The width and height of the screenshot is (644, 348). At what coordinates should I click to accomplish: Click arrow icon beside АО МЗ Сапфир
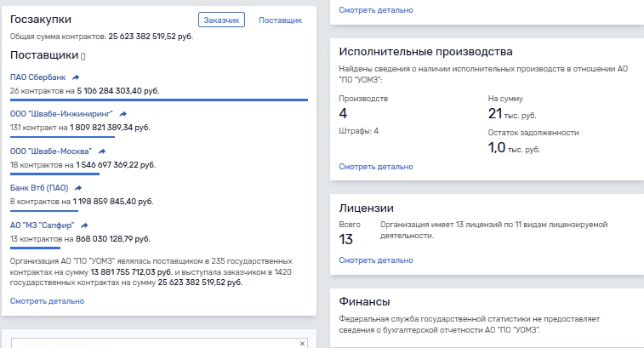tap(84, 225)
